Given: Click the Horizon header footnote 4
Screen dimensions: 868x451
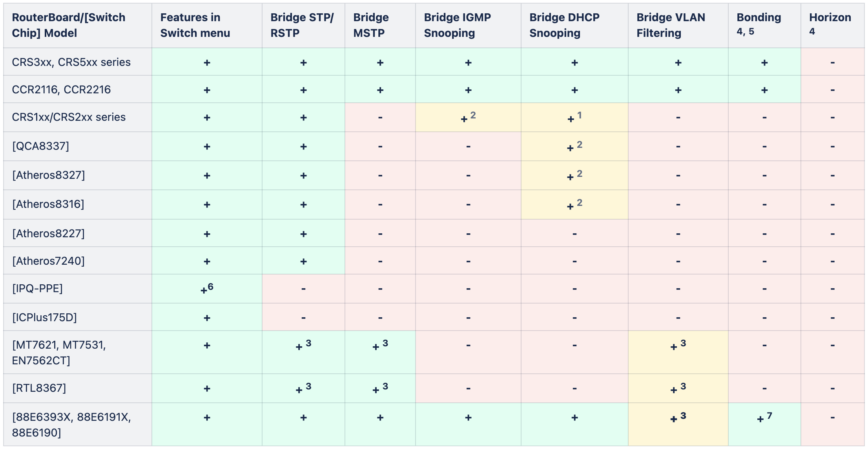Looking at the screenshot, I should click(x=812, y=31).
